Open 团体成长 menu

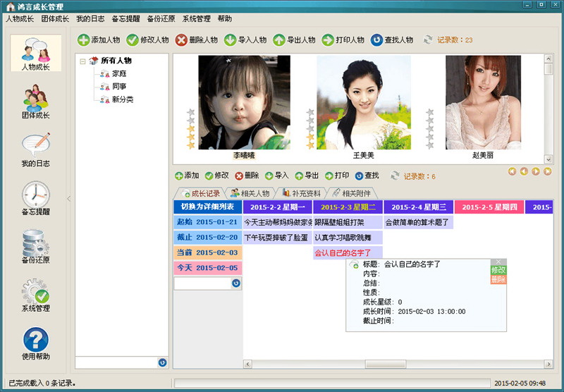[55, 19]
